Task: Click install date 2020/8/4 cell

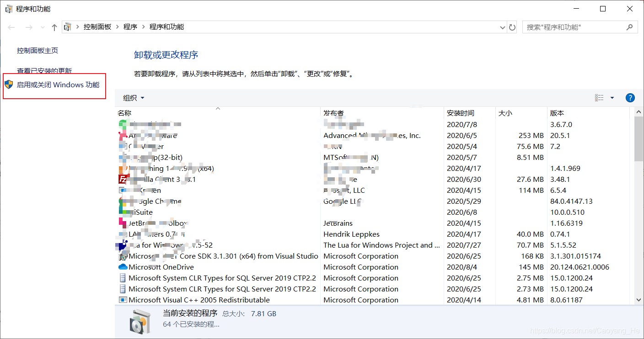Action: click(462, 267)
